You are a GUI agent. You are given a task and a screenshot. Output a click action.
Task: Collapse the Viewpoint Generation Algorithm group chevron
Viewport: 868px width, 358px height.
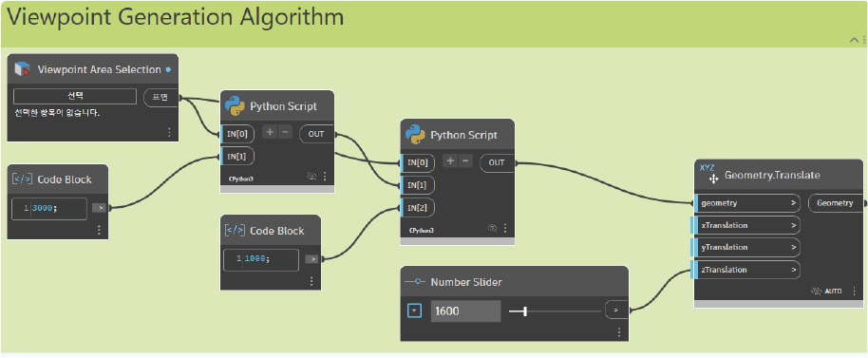[854, 39]
